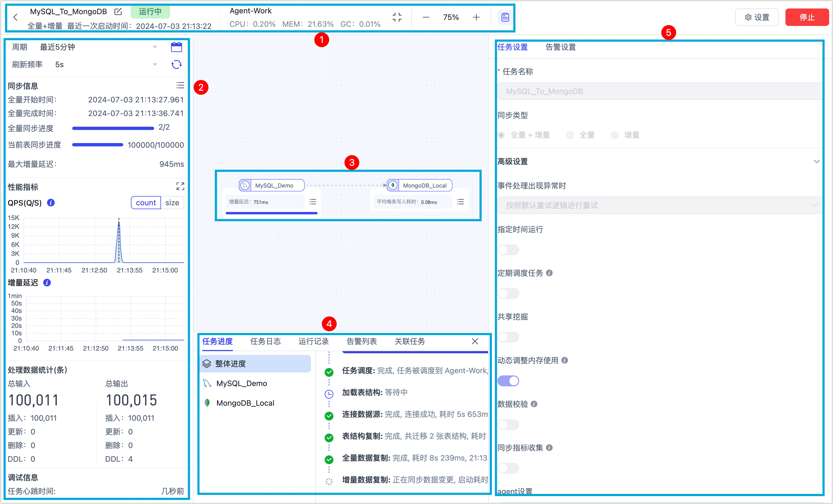Enable the 数据校验 switch
The image size is (833, 504).
point(508,425)
